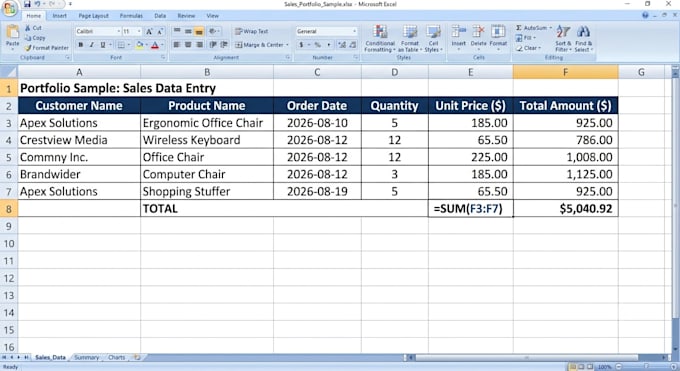Open the Fill Color bucket
680x371 pixels.
tap(139, 45)
